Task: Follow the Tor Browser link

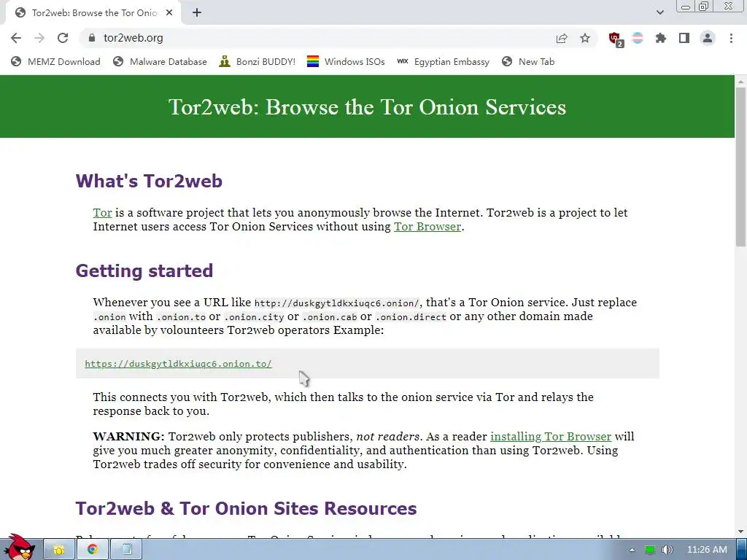Action: click(x=427, y=226)
